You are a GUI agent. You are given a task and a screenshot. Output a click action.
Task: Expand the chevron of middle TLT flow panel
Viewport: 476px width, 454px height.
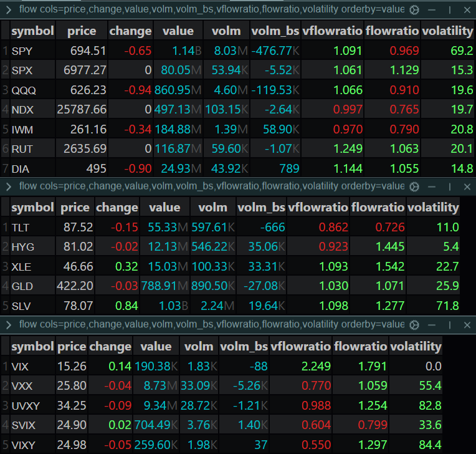click(9, 186)
